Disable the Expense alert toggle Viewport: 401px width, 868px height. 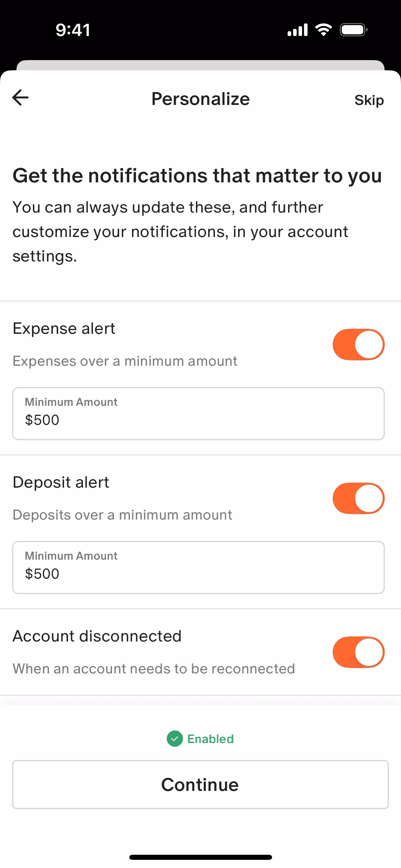tap(358, 344)
